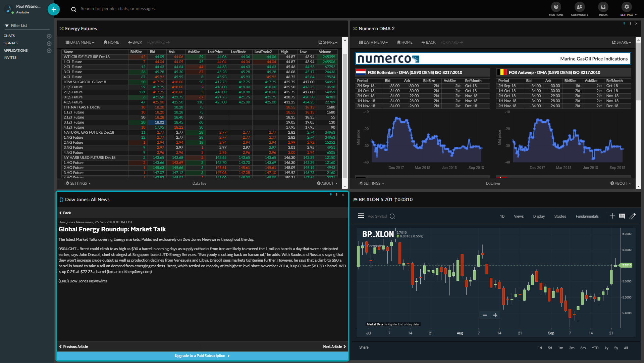The width and height of the screenshot is (644, 363).
Task: Set chart range to YTD
Action: [595, 348]
